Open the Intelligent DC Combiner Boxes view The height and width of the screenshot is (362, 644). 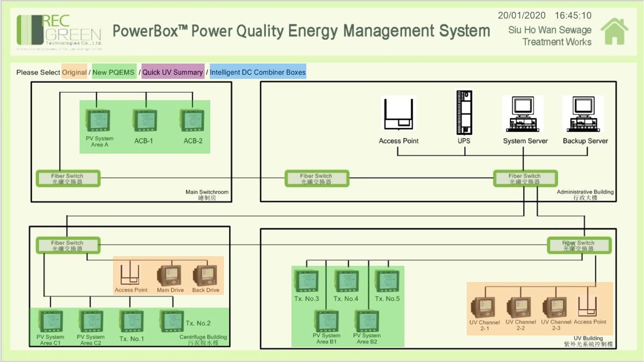pyautogui.click(x=258, y=72)
